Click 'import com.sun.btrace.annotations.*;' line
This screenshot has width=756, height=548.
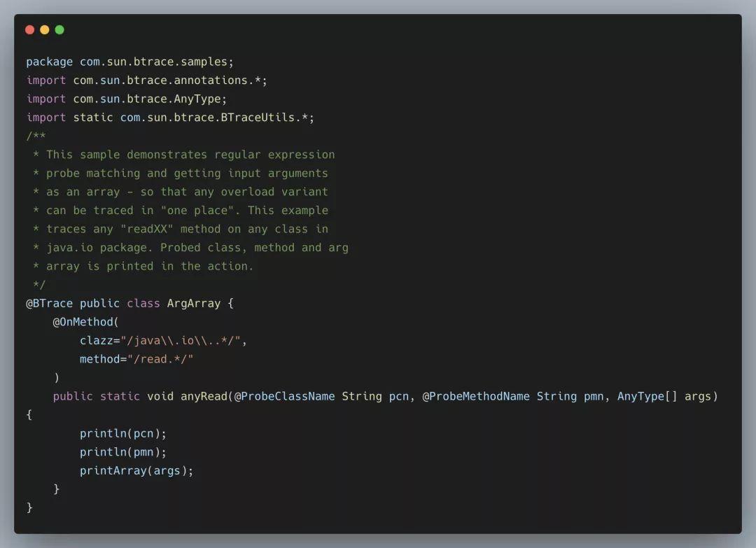pos(146,80)
